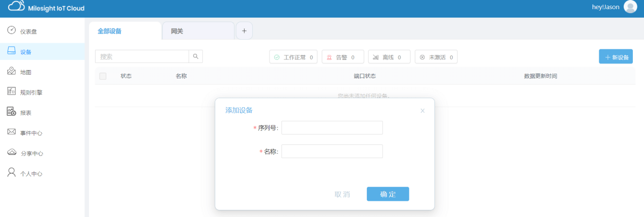This screenshot has height=217, width=644.
Task: Open 地图 map page in sidebar
Action: [26, 72]
